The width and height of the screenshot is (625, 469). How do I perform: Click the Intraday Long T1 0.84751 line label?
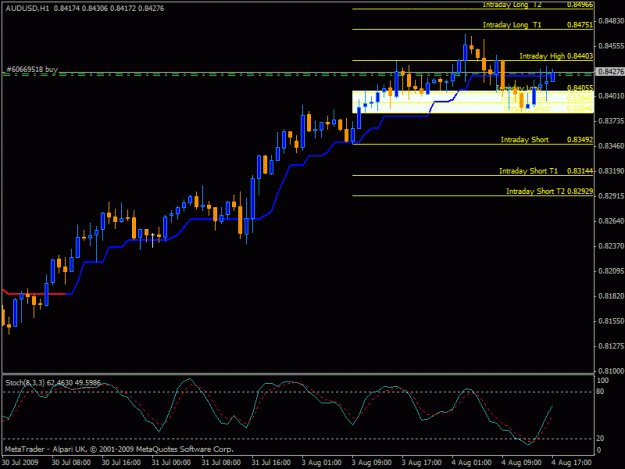coord(537,25)
